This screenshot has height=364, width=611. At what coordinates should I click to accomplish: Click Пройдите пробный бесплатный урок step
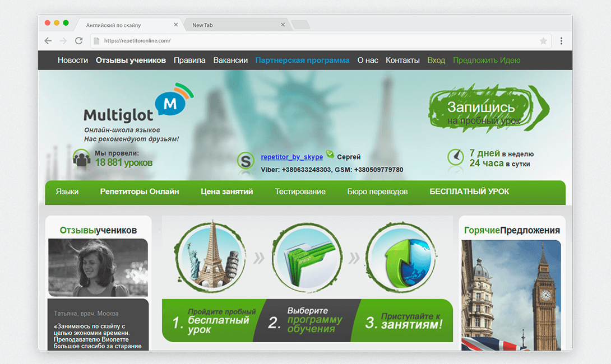pyautogui.click(x=214, y=320)
